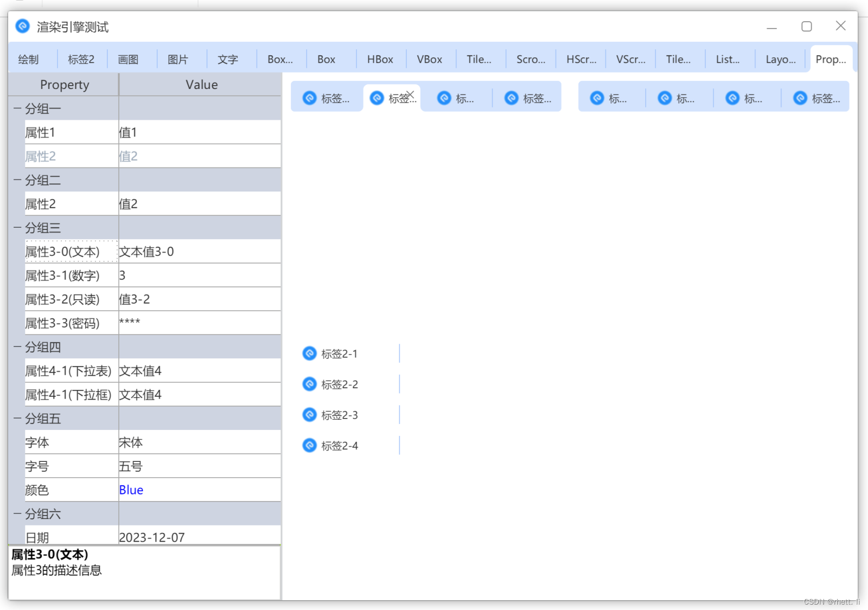Image resolution: width=868 pixels, height=610 pixels.
Task: Collapse the 分组三 group
Action: coord(17,228)
